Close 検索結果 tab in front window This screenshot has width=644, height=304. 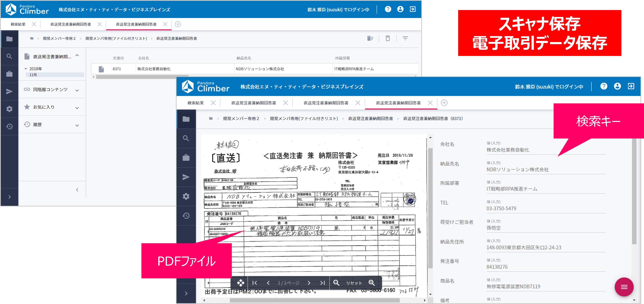pos(213,103)
